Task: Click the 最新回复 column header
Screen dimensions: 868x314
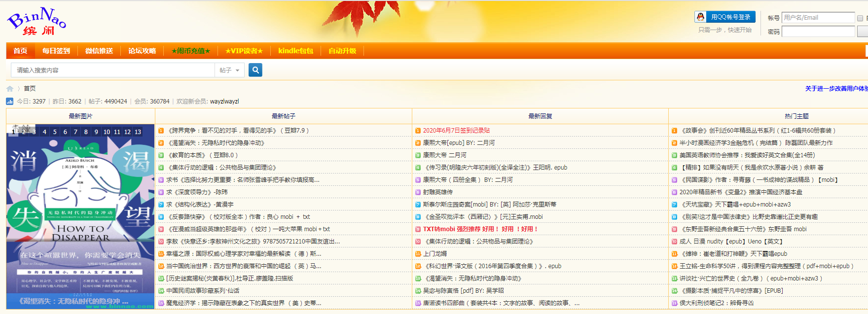Action: pyautogui.click(x=540, y=116)
